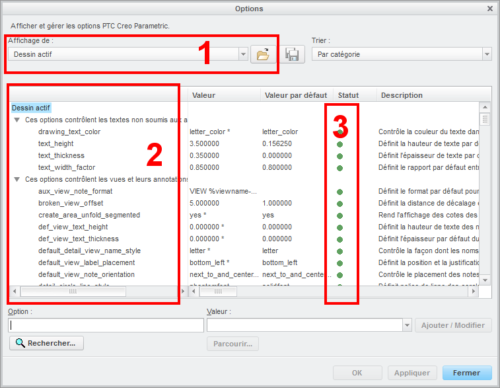500x388 pixels.
Task: Click the 0.350000 value cell
Action: coord(204,156)
